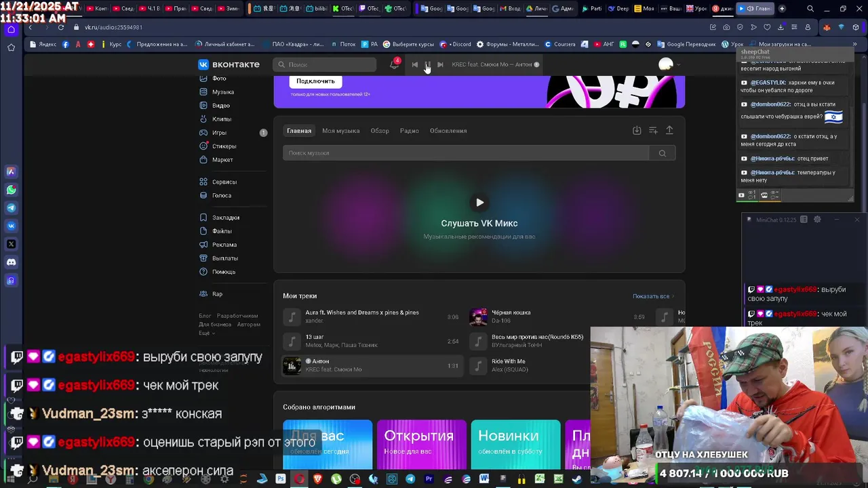Focus the Поиск музыки field

coord(466,153)
